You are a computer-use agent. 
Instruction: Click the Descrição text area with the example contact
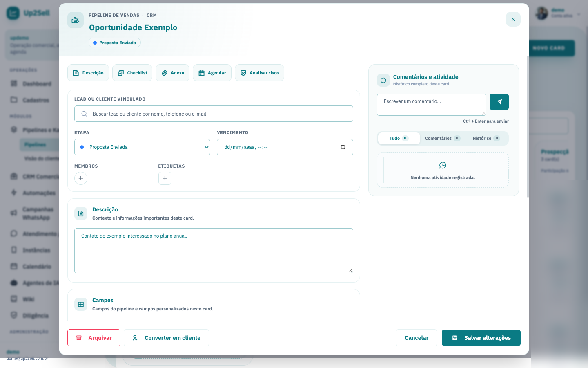[x=214, y=251]
